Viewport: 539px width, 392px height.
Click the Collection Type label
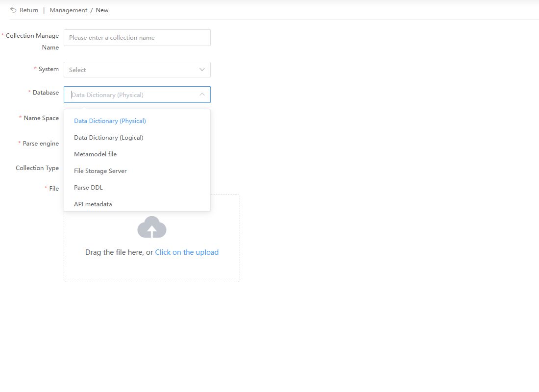coord(37,168)
